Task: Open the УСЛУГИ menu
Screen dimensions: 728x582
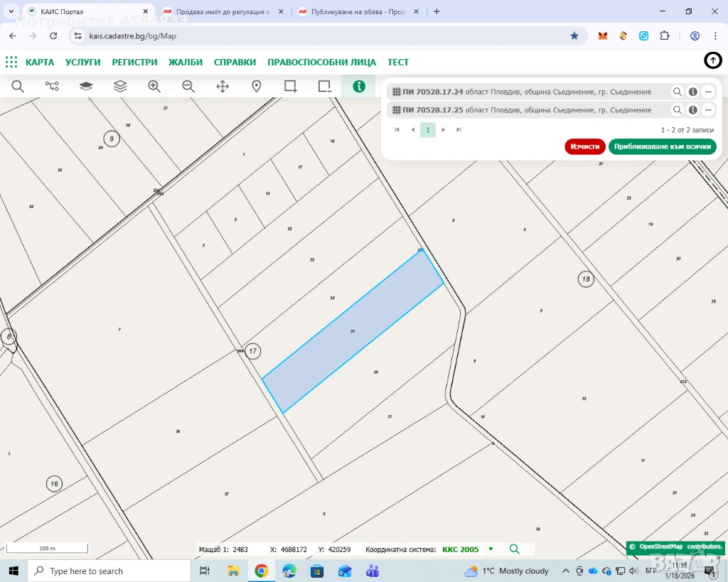Action: [82, 63]
